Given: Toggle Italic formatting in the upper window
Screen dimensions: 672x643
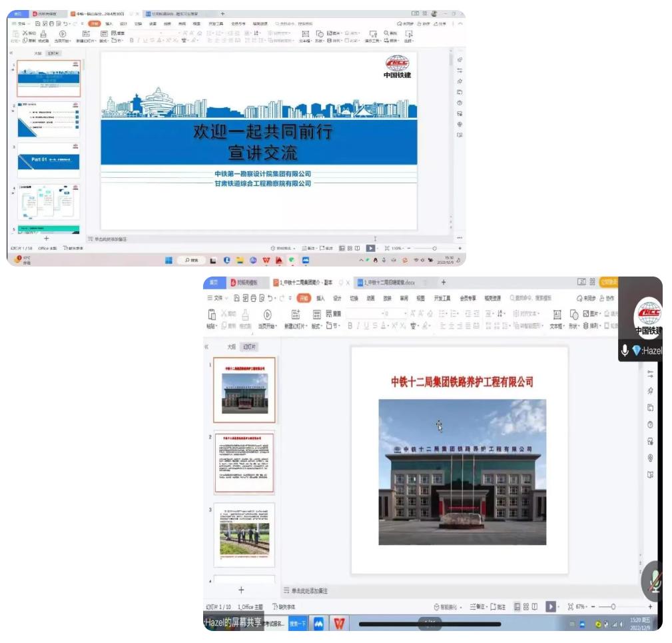Looking at the screenshot, I should (x=138, y=40).
